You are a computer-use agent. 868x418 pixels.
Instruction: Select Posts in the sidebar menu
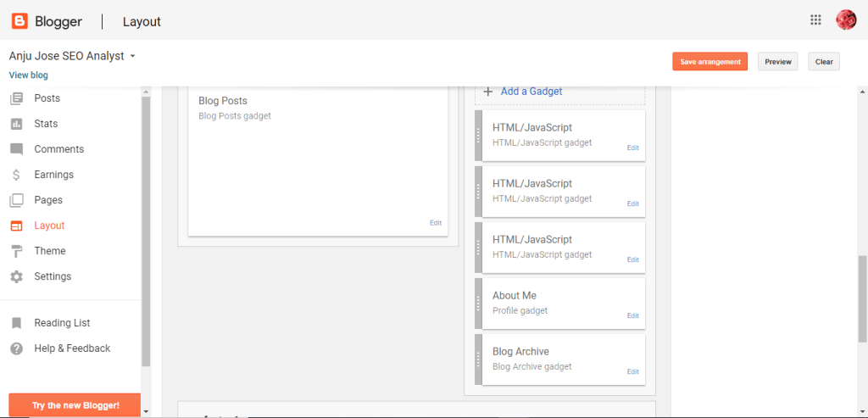point(47,98)
